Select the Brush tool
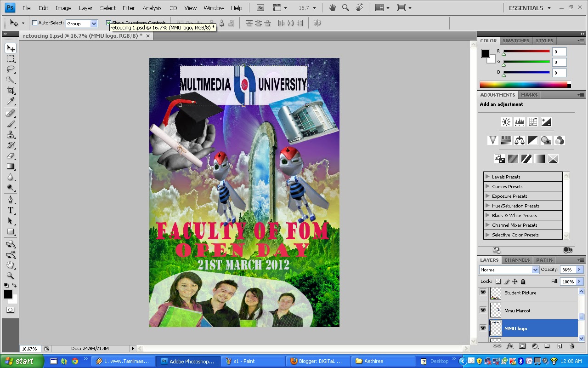588x368 pixels. (11, 124)
